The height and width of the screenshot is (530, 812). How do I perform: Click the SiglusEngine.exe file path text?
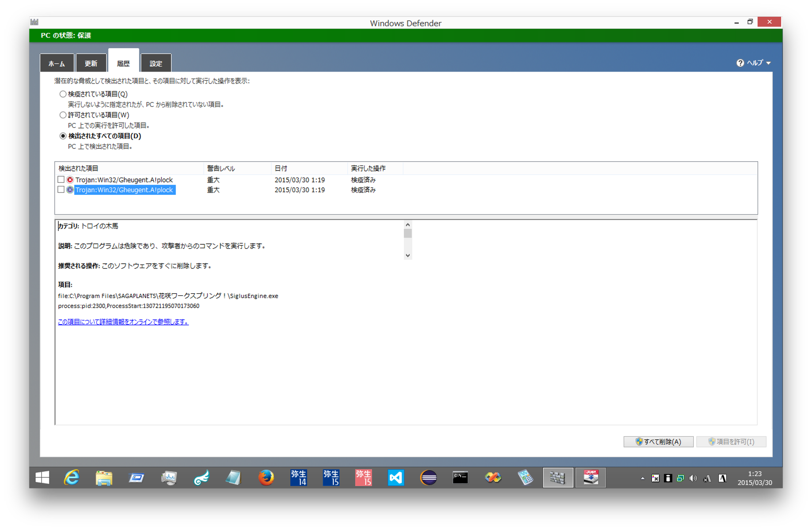pyautogui.click(x=168, y=296)
